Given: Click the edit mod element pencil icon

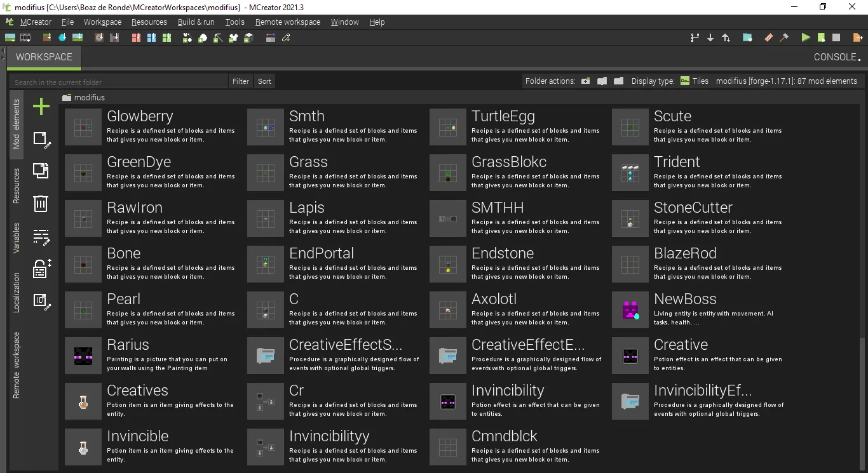Looking at the screenshot, I should tap(41, 139).
